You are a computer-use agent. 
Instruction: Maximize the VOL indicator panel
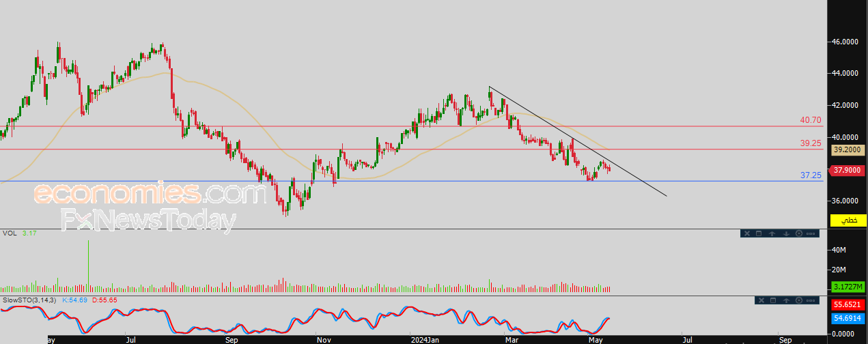click(x=759, y=233)
